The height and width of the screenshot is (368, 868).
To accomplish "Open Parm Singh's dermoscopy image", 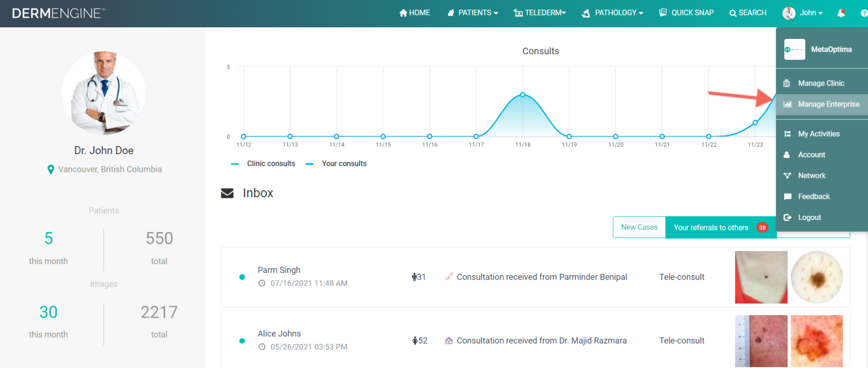I will [x=817, y=277].
